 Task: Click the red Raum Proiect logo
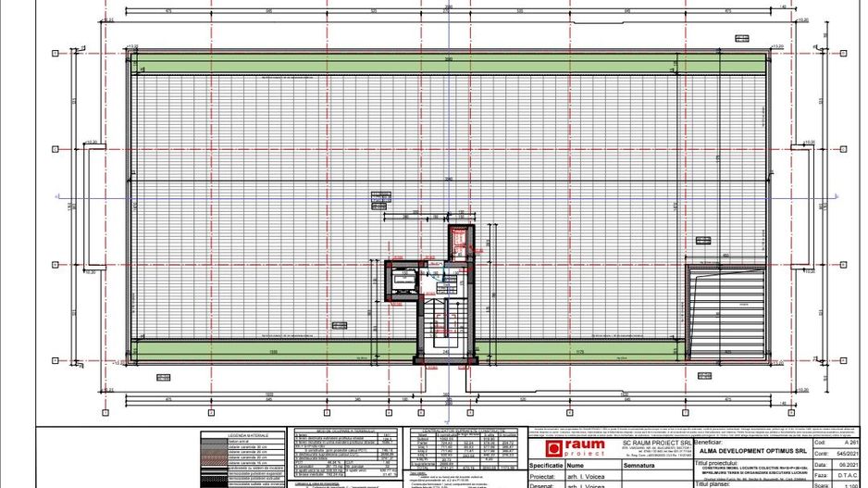[x=576, y=448]
